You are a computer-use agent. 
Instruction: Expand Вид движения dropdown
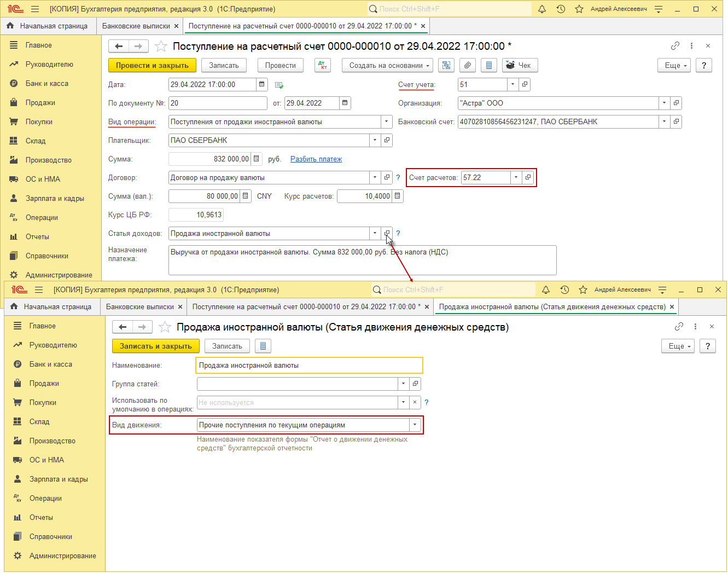(x=415, y=425)
